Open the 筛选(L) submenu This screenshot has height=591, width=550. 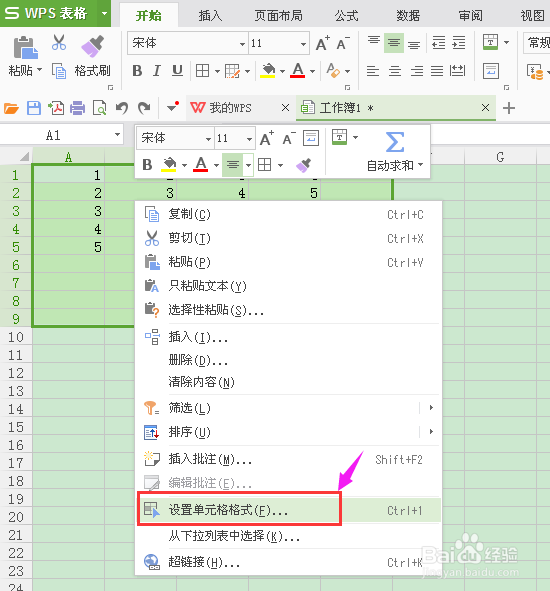point(288,408)
